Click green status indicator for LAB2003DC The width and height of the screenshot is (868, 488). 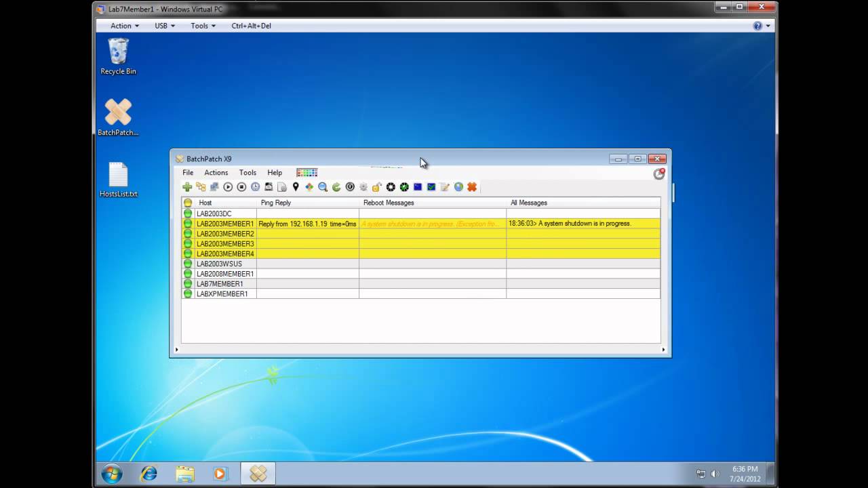coord(188,213)
